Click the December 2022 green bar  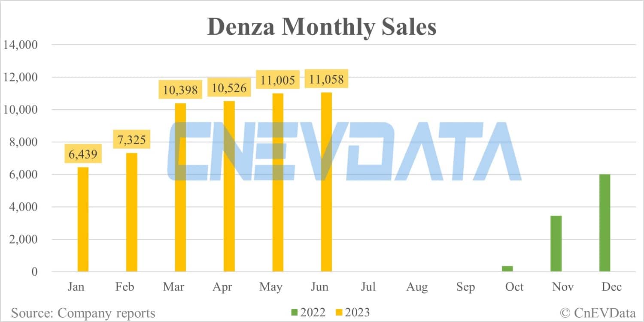[x=605, y=223]
